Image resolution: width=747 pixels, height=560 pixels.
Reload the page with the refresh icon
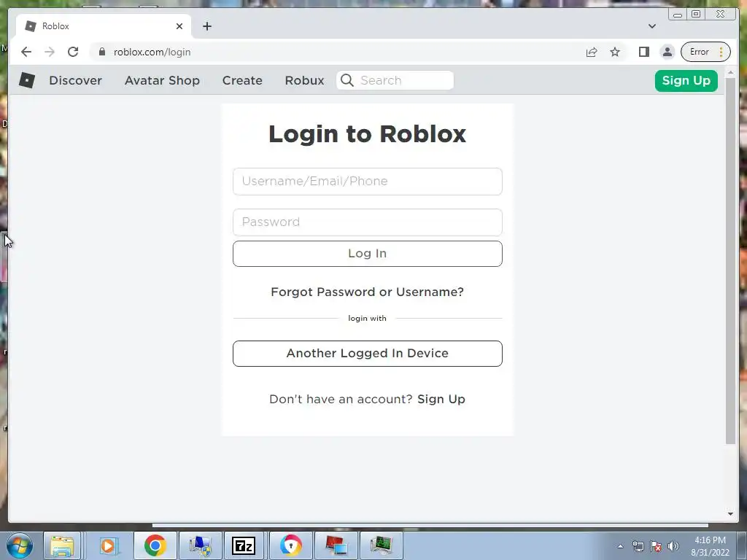point(73,52)
